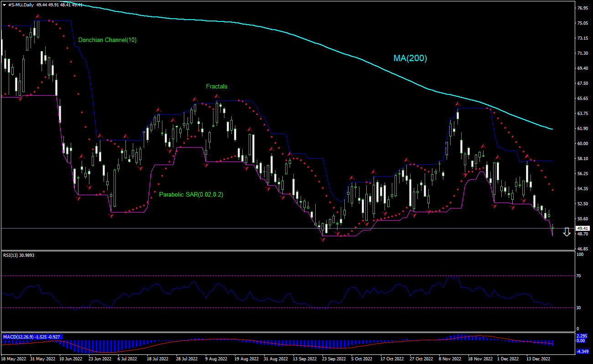This screenshot has height=364, width=593.
Task: Click the 13 Dec 2022 date label
Action: (539, 359)
